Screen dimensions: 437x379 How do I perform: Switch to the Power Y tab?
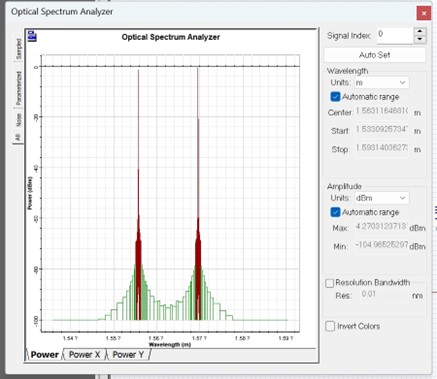pyautogui.click(x=128, y=355)
